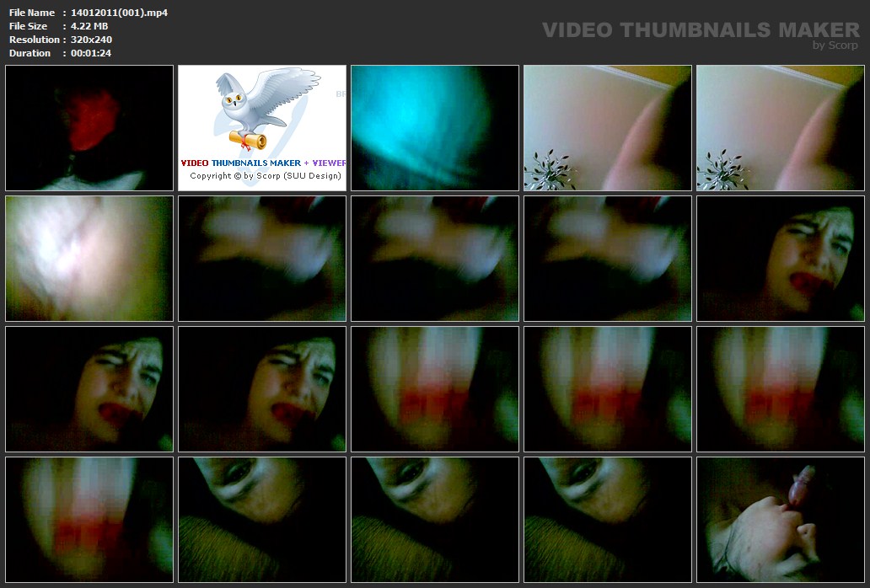Select the first gray motion-blur thumbnail
The height and width of the screenshot is (588, 870).
click(x=262, y=259)
